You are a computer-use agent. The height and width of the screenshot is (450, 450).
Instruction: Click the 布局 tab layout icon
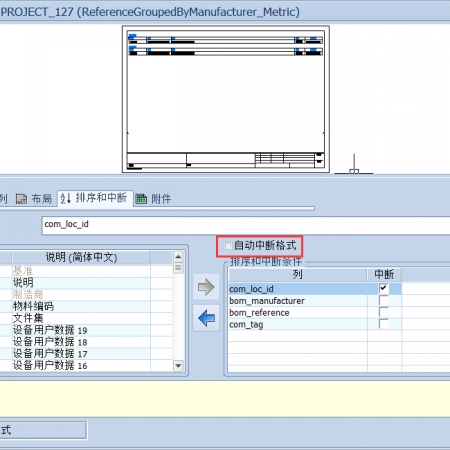tap(21, 199)
